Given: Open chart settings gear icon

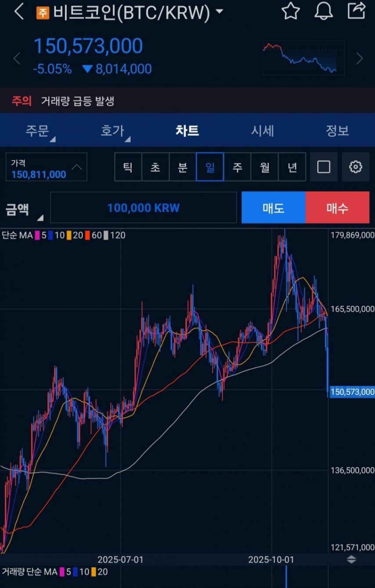Looking at the screenshot, I should [x=355, y=167].
